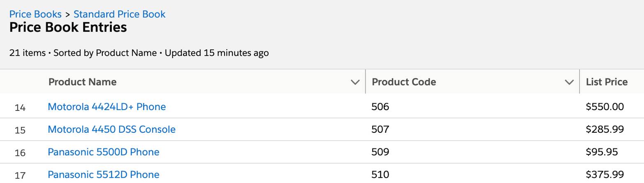Click product code 506 cell
644x183 pixels.
[380, 107]
